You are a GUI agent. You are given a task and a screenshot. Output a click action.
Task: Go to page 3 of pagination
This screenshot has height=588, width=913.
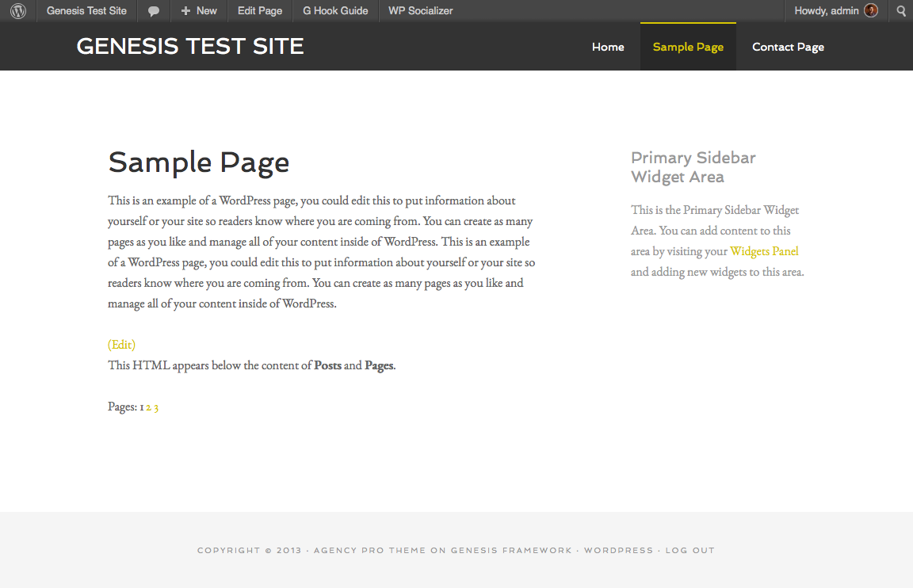pos(156,407)
